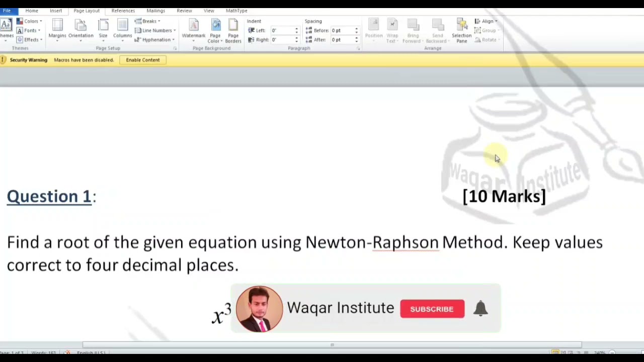Screen dimensions: 644x362
Task: Adjust Indent Left spinner arrows
Action: [296, 30]
